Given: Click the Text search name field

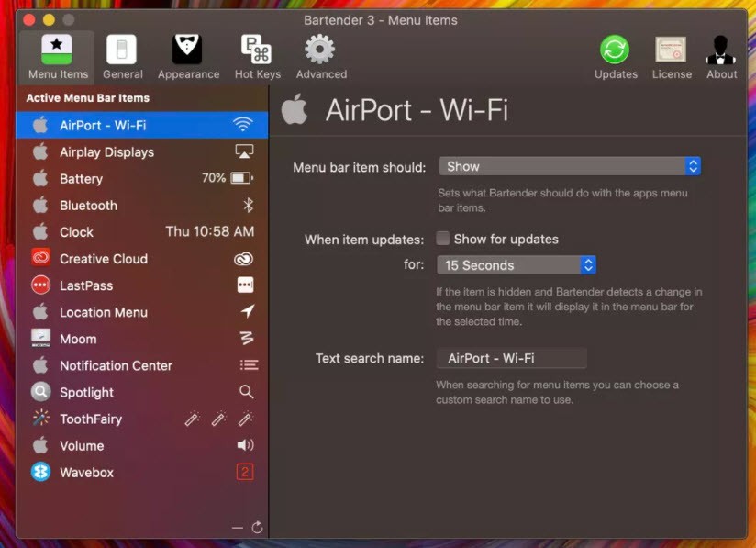Looking at the screenshot, I should tap(512, 358).
